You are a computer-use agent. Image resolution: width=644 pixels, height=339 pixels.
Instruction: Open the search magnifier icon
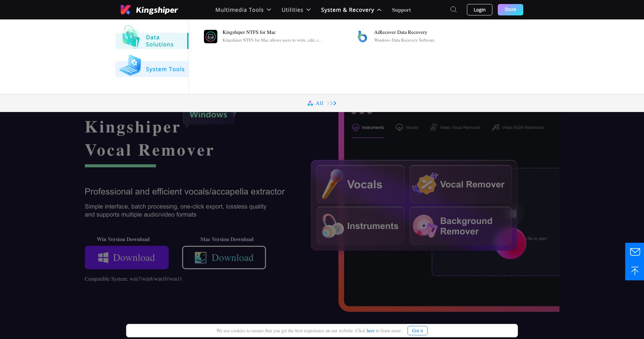(x=453, y=9)
